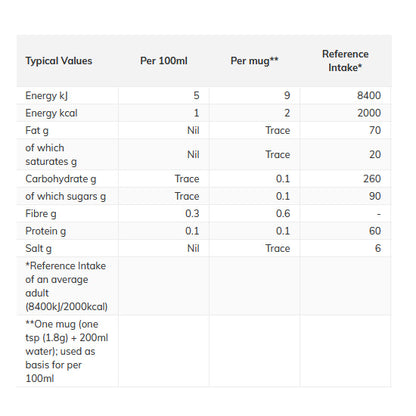Image resolution: width=416 pixels, height=416 pixels.
Task: Click the Fibre g row label
Action: [x=41, y=214]
